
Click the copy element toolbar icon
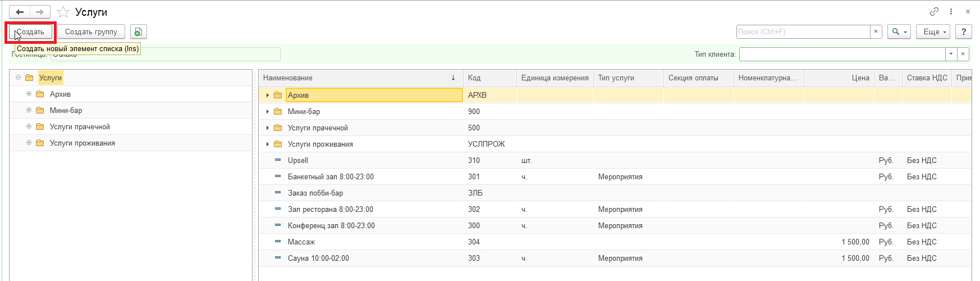[138, 32]
